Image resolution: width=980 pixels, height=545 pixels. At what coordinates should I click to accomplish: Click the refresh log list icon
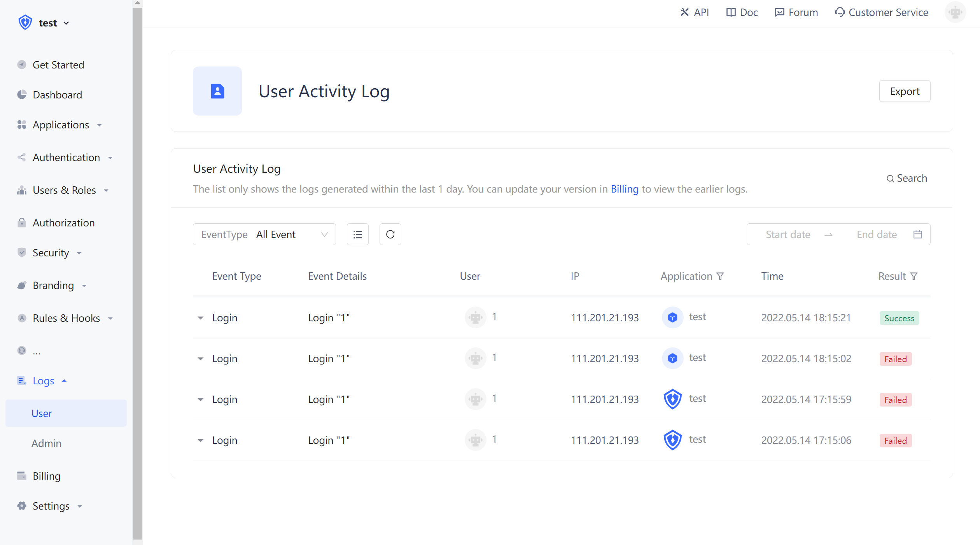(x=390, y=234)
